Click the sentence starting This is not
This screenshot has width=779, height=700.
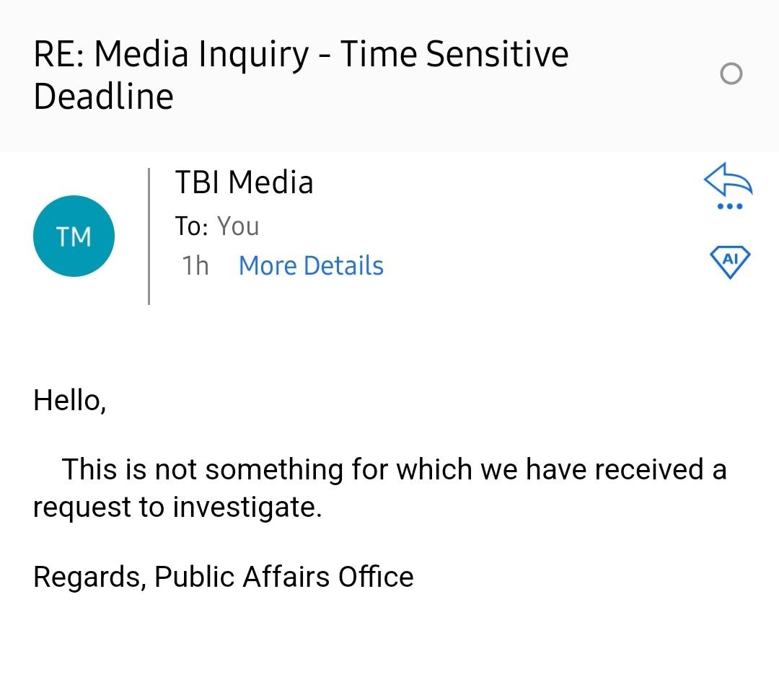379,488
